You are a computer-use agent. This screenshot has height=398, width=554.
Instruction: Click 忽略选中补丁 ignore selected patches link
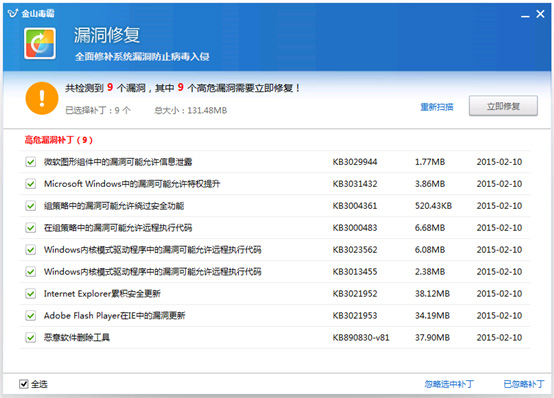pos(449,384)
